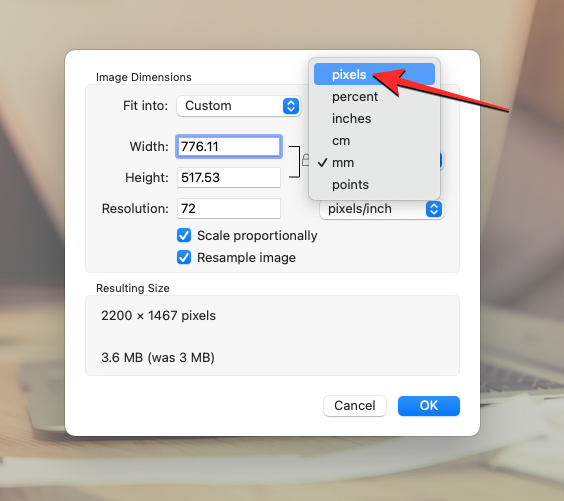564x501 pixels.
Task: Select cm in the units list
Action: click(x=374, y=141)
